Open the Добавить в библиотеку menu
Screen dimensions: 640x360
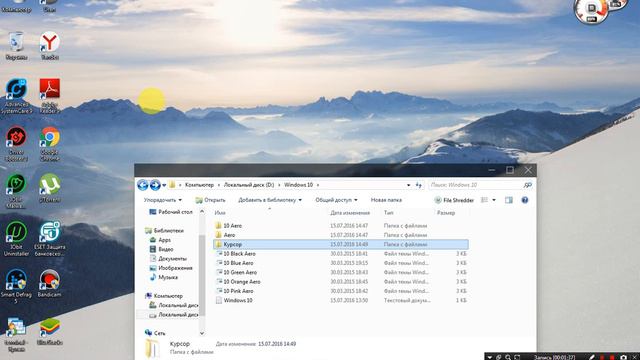pos(270,200)
